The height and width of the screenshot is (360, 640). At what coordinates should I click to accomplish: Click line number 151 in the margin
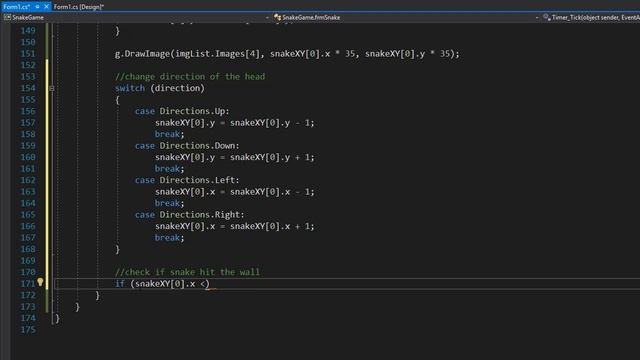tap(28, 54)
